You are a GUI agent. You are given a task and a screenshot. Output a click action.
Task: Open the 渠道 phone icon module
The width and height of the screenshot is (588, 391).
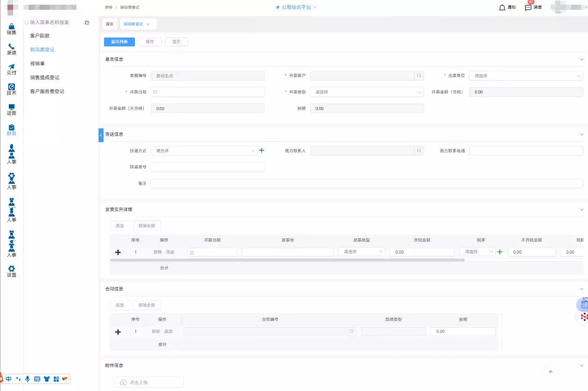click(x=11, y=49)
